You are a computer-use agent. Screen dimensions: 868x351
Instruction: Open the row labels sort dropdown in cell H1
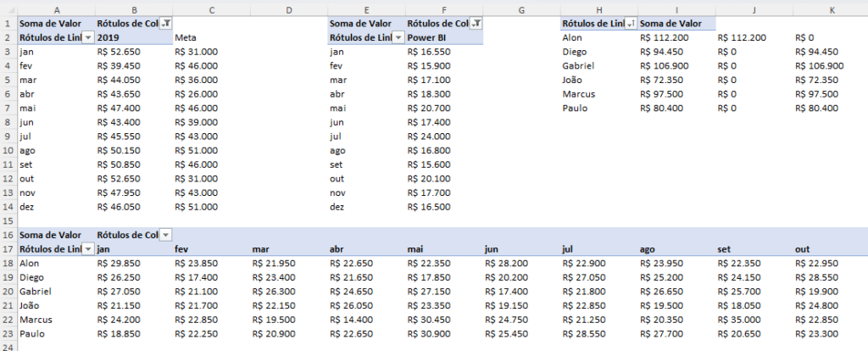point(631,23)
